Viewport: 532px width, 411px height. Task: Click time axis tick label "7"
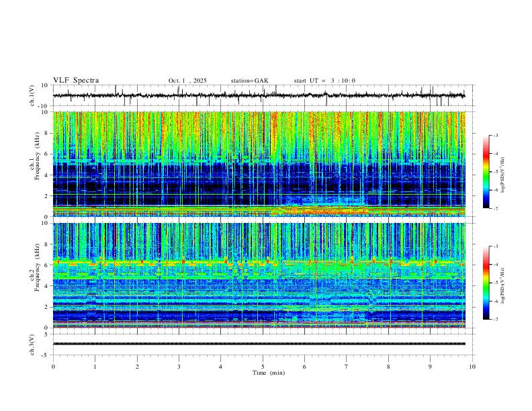pyautogui.click(x=347, y=367)
